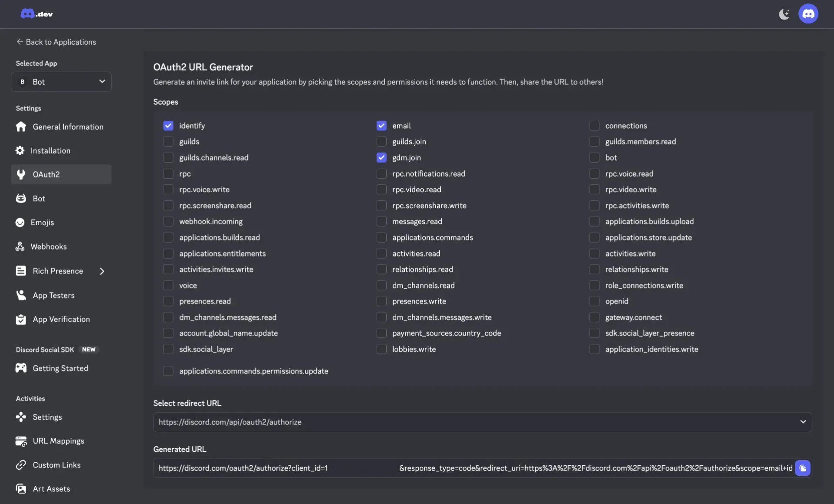Click the Generated URL text field
The width and height of the screenshot is (834, 504).
coord(474,468)
